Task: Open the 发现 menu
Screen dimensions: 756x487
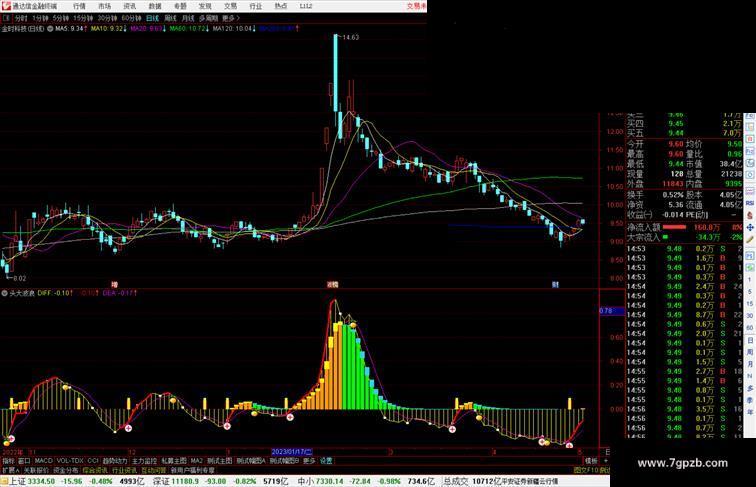Action: pos(205,6)
